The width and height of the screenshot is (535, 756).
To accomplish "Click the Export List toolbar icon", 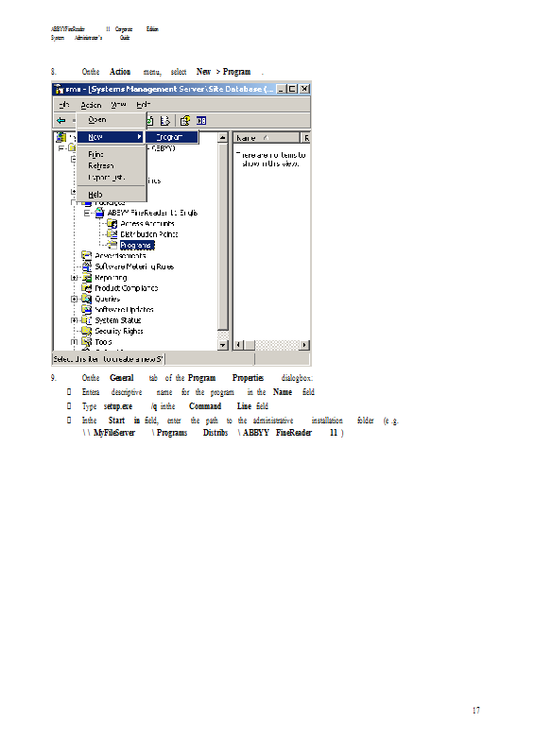I will (x=164, y=121).
